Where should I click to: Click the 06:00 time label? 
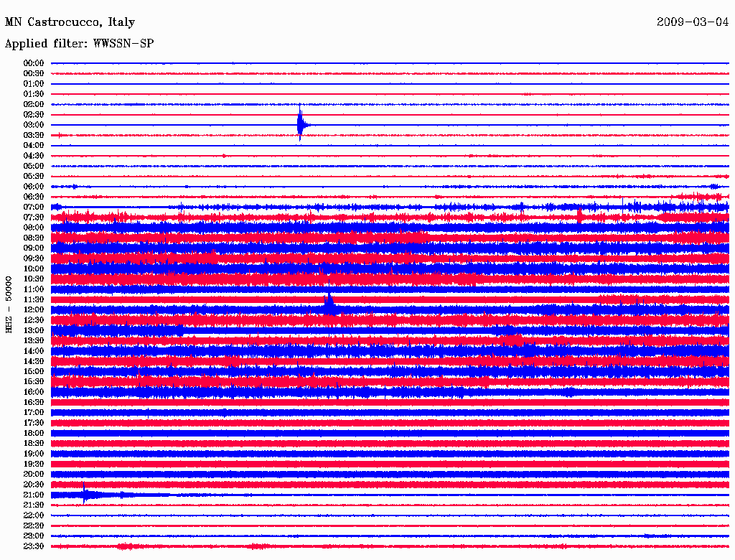coord(34,186)
